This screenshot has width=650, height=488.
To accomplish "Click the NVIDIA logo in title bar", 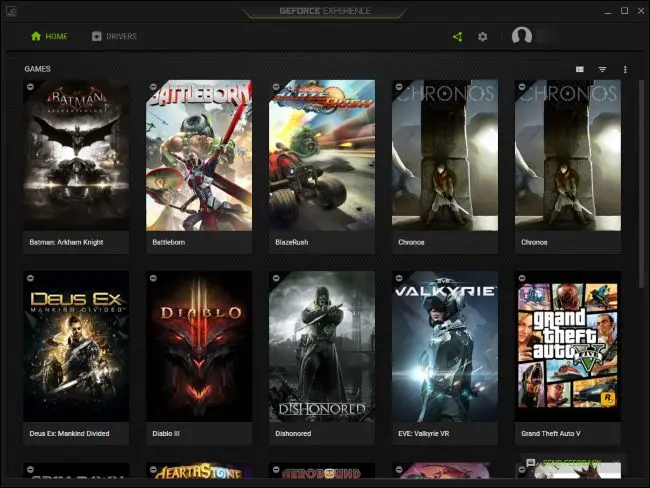I will pos(11,11).
